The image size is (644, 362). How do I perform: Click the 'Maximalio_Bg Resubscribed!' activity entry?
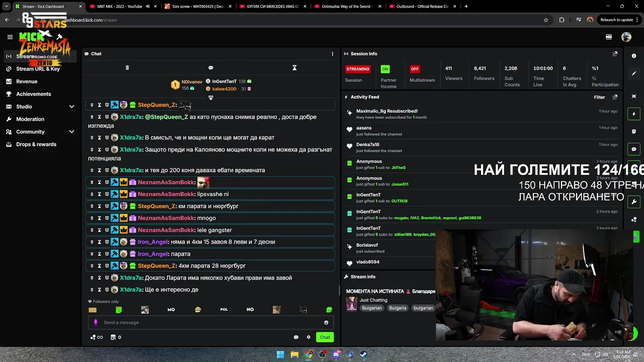(387, 111)
